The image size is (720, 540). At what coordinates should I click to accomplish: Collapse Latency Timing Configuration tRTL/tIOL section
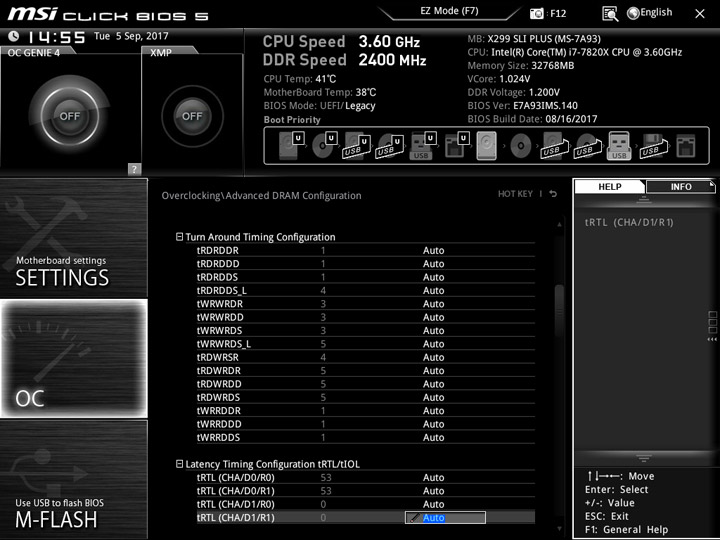[180, 464]
